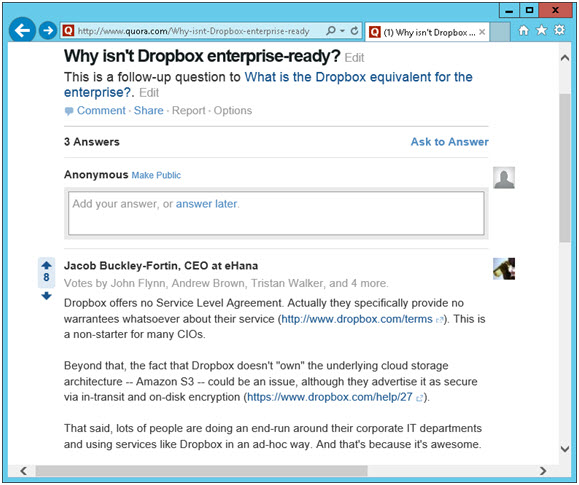Click Jacob Buckley-Fortin's profile photo
Screen dimensions: 579x485
[x=504, y=269]
